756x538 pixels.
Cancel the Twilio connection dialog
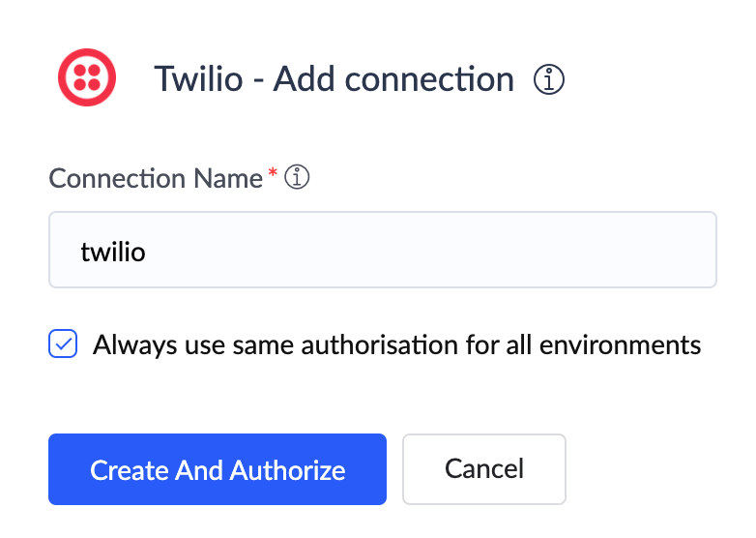tap(483, 469)
